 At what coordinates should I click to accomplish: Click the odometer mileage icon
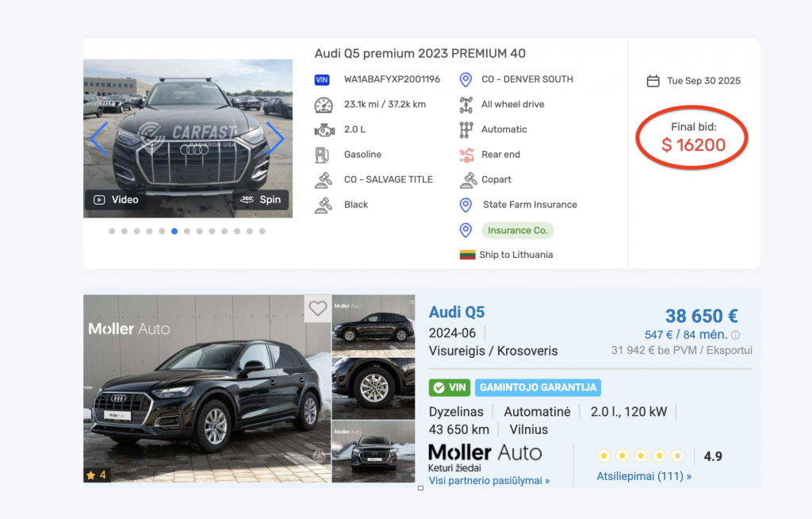pyautogui.click(x=323, y=105)
